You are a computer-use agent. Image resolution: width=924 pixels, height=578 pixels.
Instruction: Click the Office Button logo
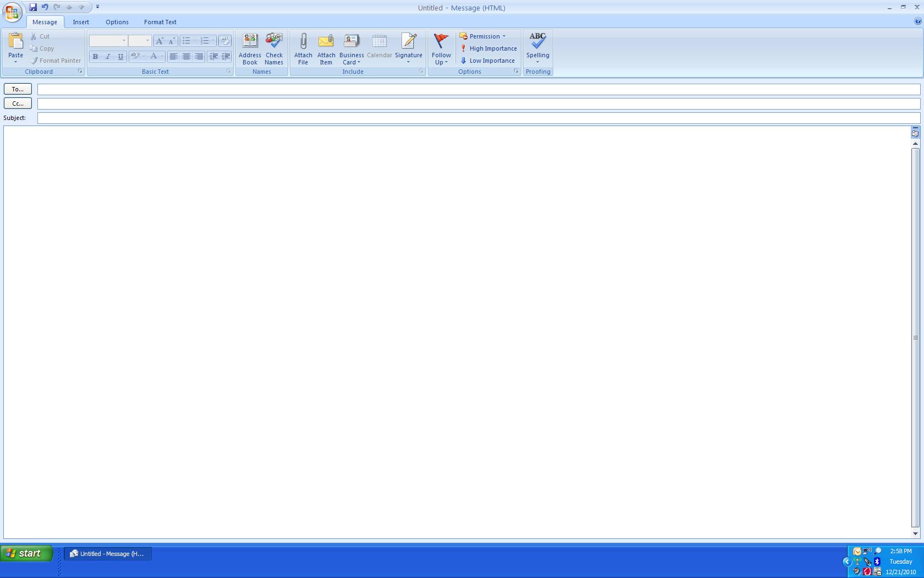12,12
